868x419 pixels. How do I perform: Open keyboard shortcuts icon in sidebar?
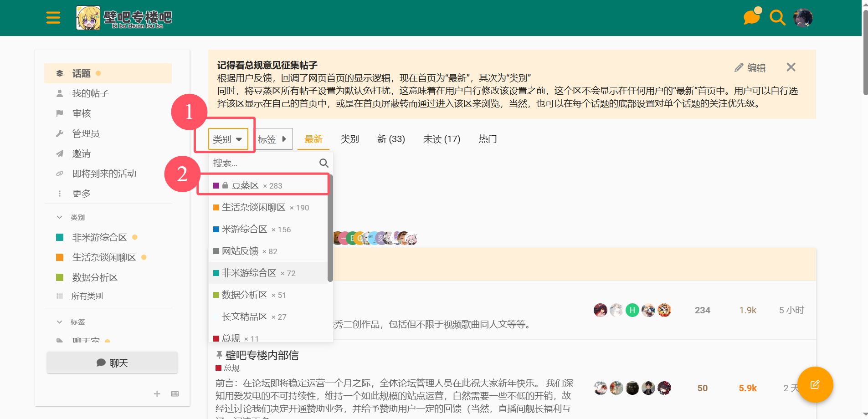pos(175,394)
